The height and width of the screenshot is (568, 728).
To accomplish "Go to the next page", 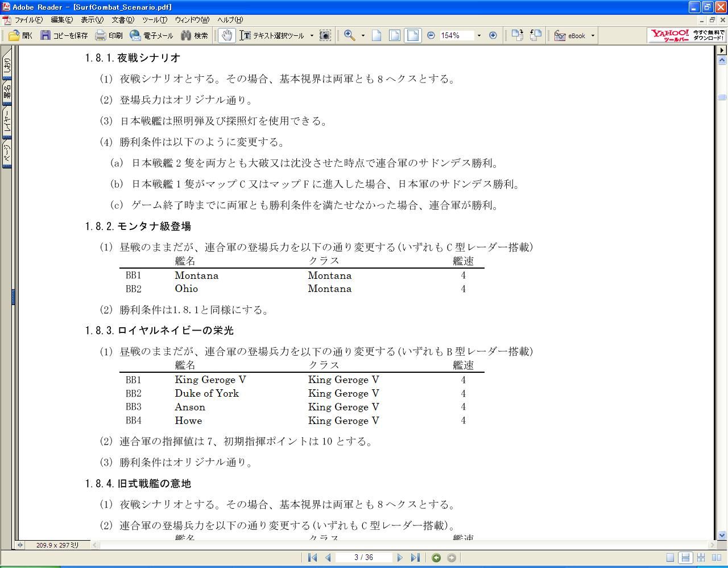I will coord(399,558).
